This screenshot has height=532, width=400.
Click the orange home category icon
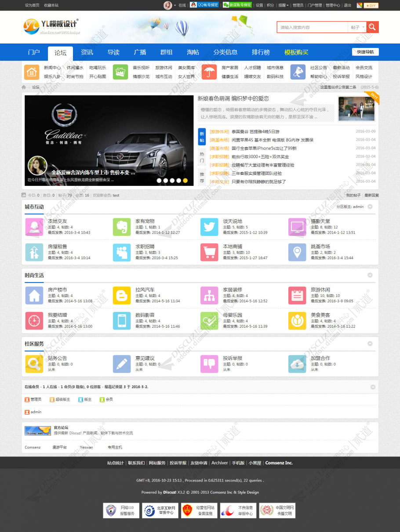tap(31, 72)
